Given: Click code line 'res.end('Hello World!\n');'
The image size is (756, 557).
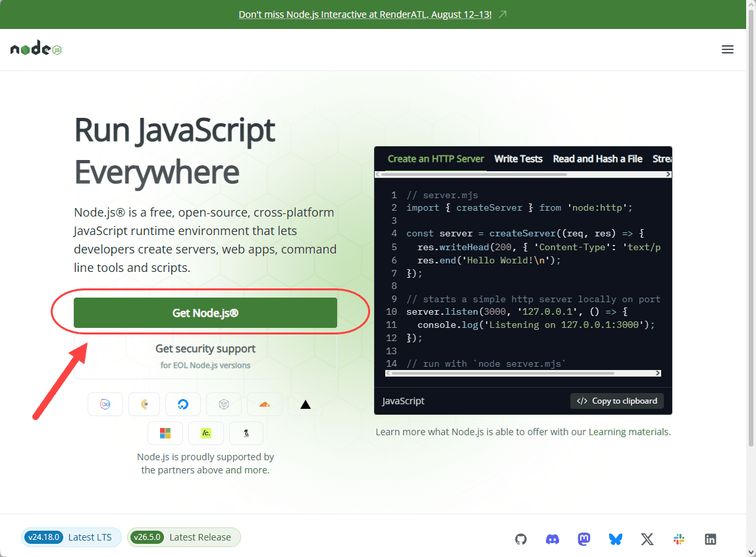Looking at the screenshot, I should point(489,260).
